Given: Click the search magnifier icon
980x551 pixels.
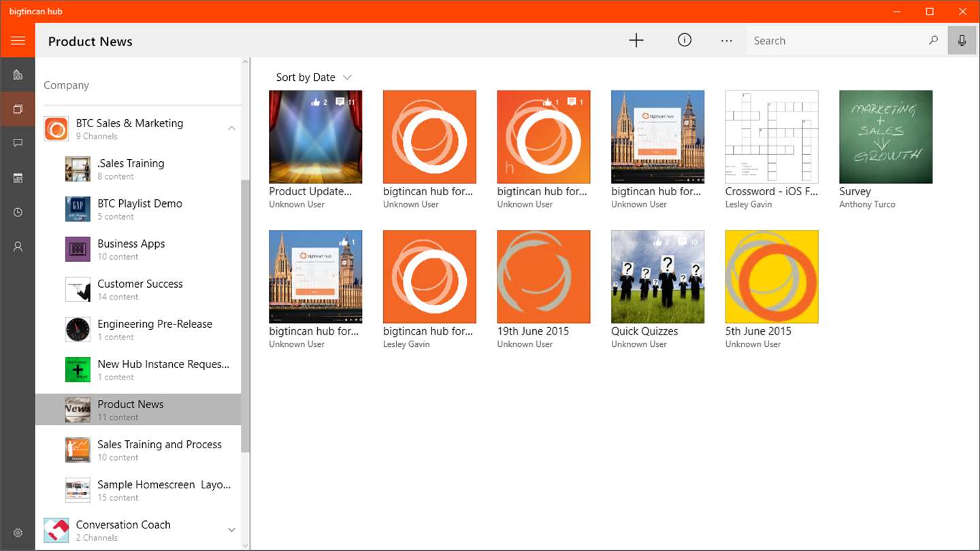Looking at the screenshot, I should 934,40.
